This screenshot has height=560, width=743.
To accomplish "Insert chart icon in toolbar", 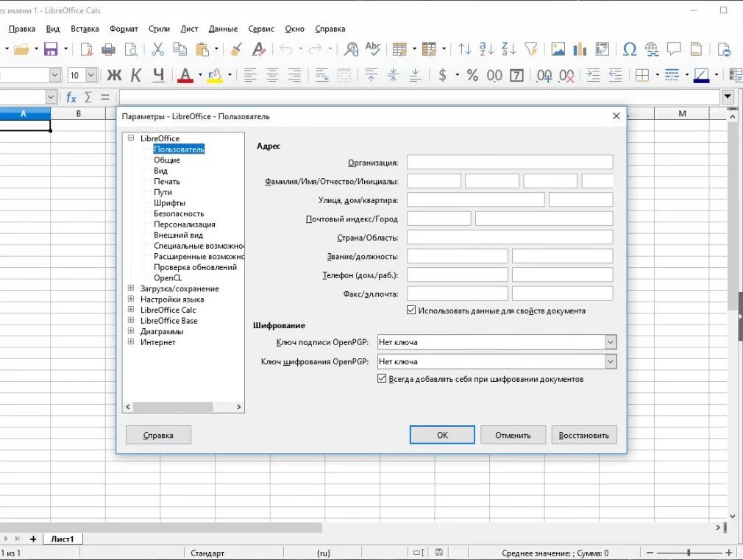I will 580,49.
